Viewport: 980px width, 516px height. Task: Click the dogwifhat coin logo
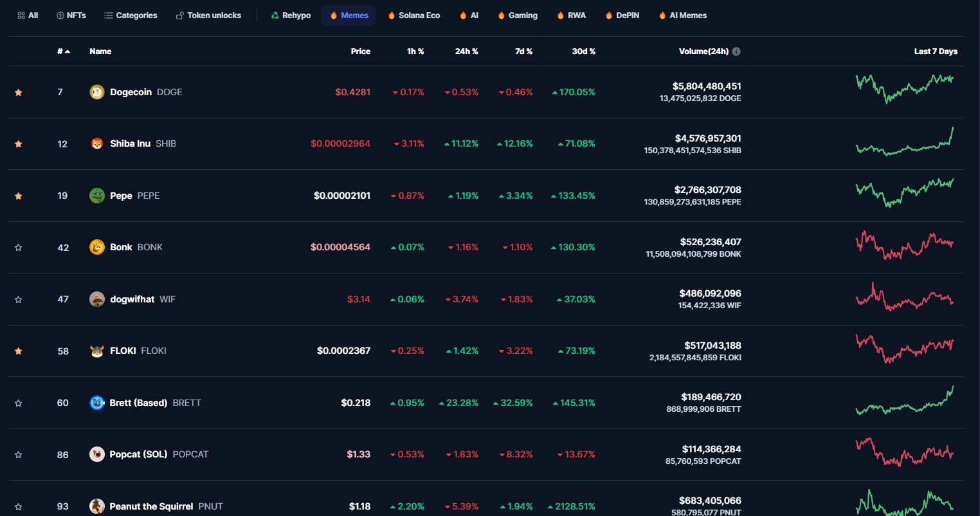[97, 299]
